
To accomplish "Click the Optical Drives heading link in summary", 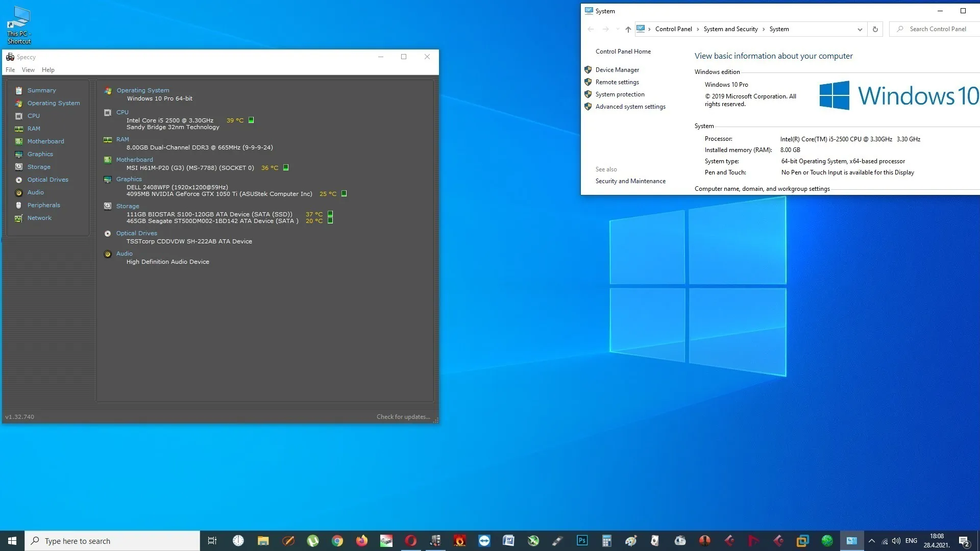I will [137, 233].
